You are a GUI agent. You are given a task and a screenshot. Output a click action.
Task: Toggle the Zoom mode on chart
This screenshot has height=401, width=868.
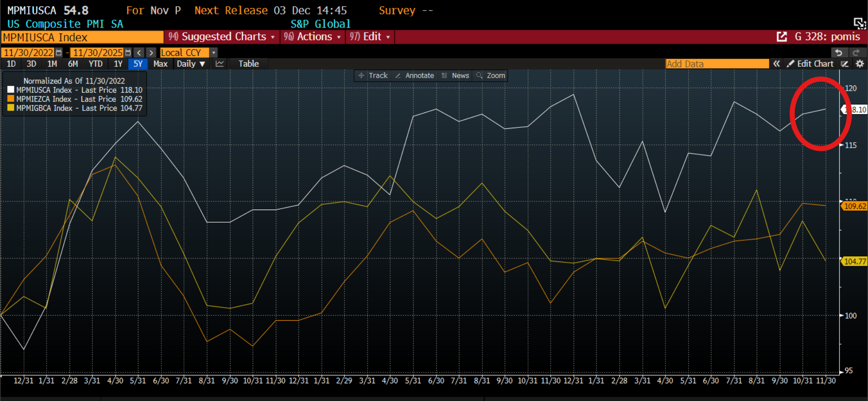point(491,76)
